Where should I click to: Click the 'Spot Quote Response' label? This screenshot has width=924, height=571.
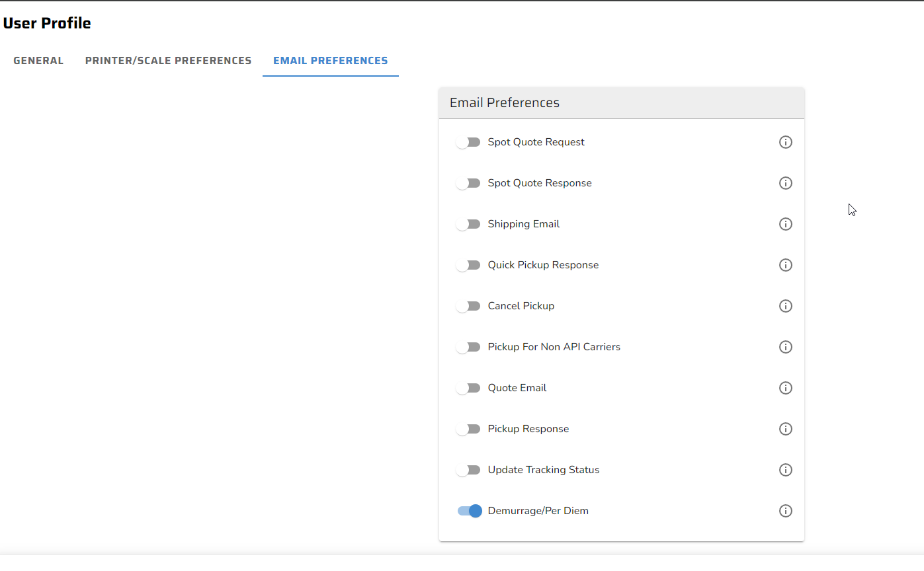tap(540, 183)
